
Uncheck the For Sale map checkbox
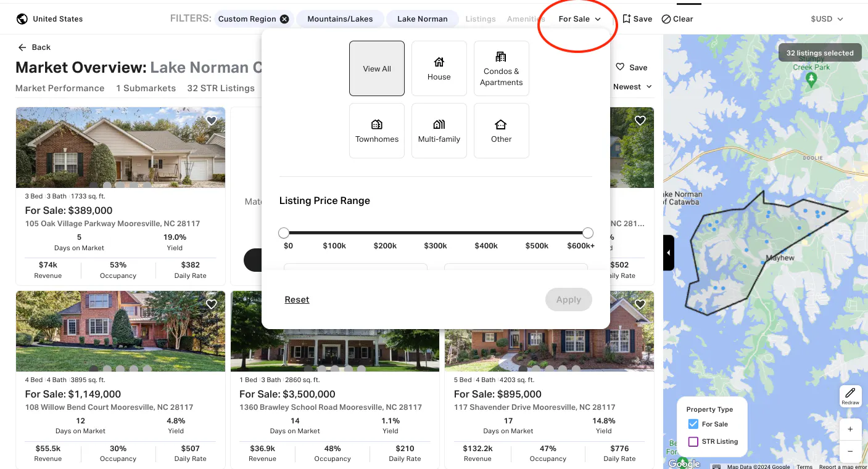693,424
